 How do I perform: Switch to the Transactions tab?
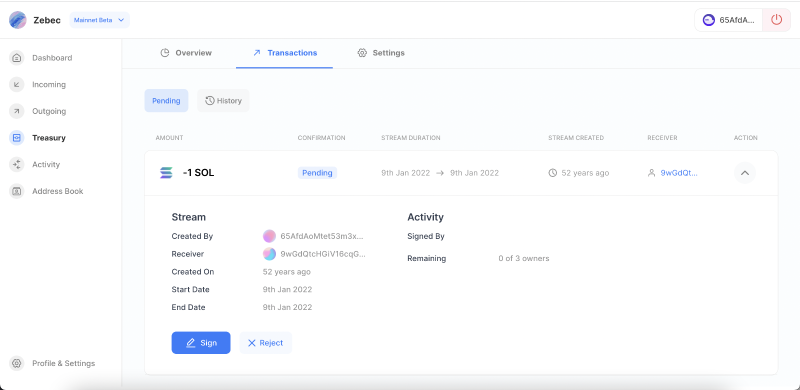(284, 53)
